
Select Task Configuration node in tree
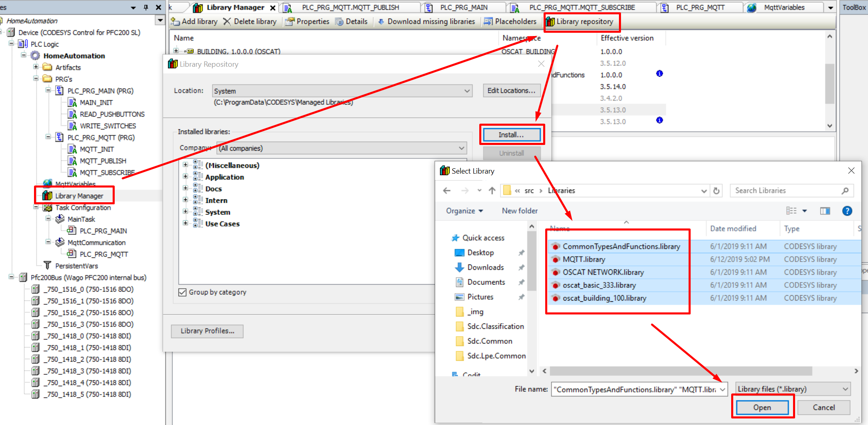tap(83, 208)
